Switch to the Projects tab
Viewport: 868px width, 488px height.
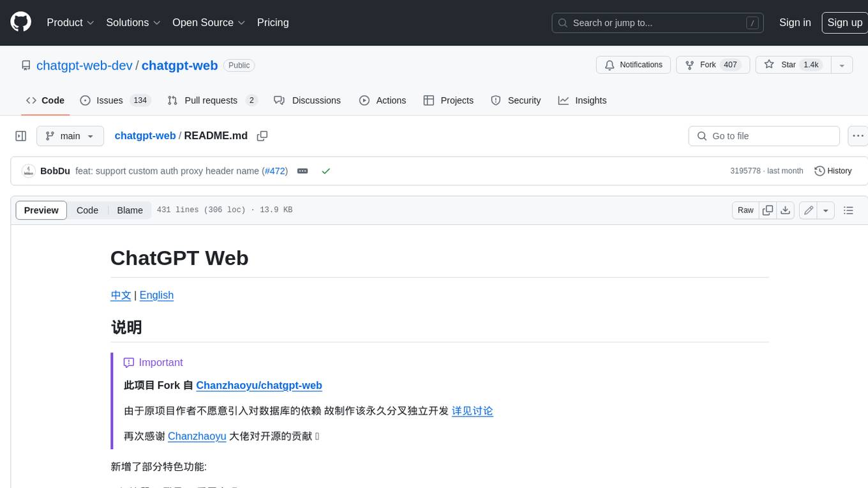pyautogui.click(x=449, y=100)
